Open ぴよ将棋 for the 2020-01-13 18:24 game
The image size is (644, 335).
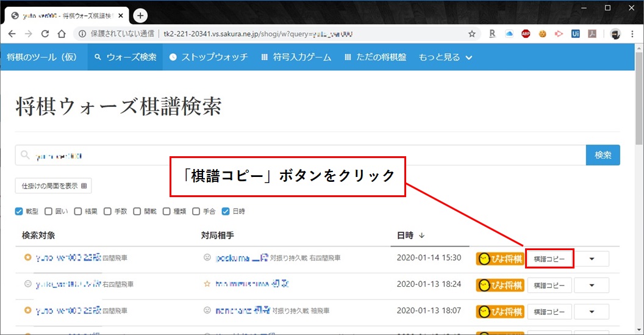coord(500,285)
